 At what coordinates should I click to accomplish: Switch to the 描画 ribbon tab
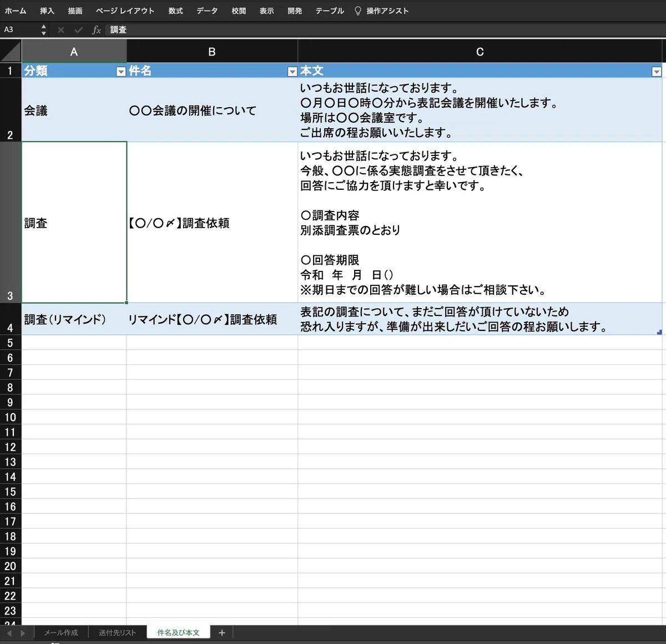(75, 11)
